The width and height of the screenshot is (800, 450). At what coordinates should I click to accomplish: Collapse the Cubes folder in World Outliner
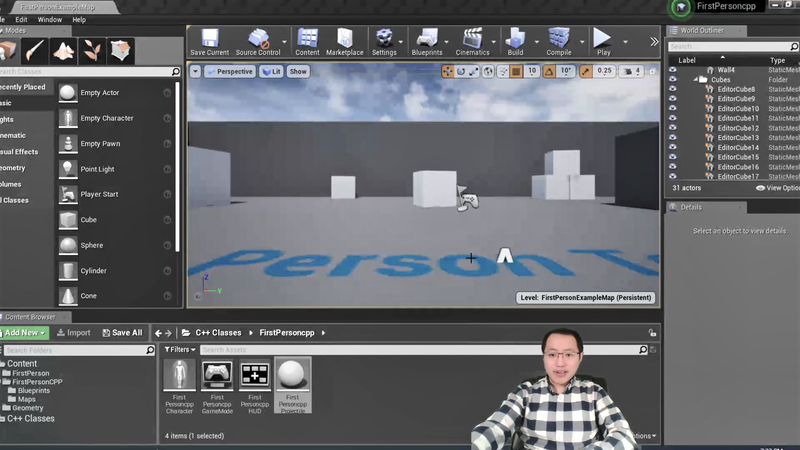pos(695,80)
